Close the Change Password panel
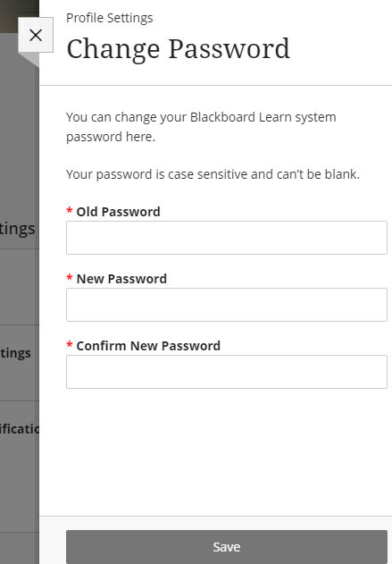This screenshot has height=564, width=392. [36, 35]
